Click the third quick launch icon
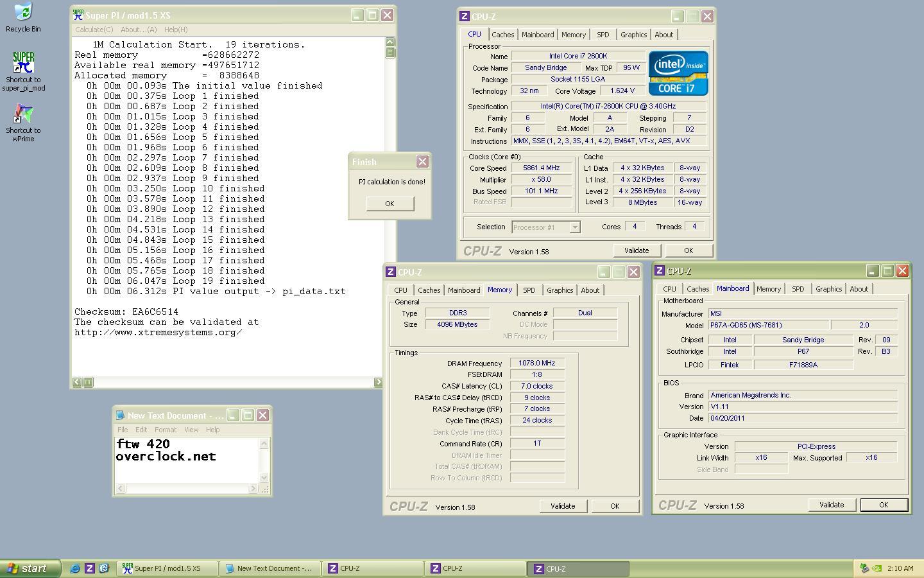This screenshot has width=924, height=578. [104, 568]
